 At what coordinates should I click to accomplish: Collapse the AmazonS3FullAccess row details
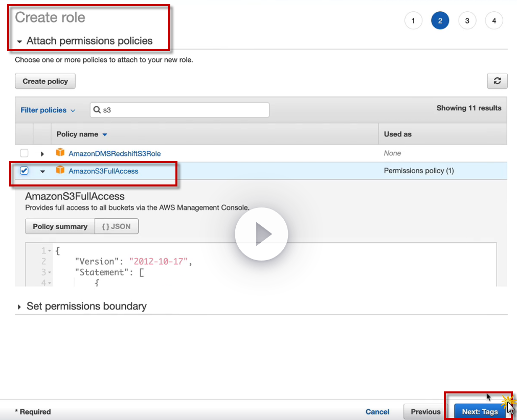(x=42, y=171)
